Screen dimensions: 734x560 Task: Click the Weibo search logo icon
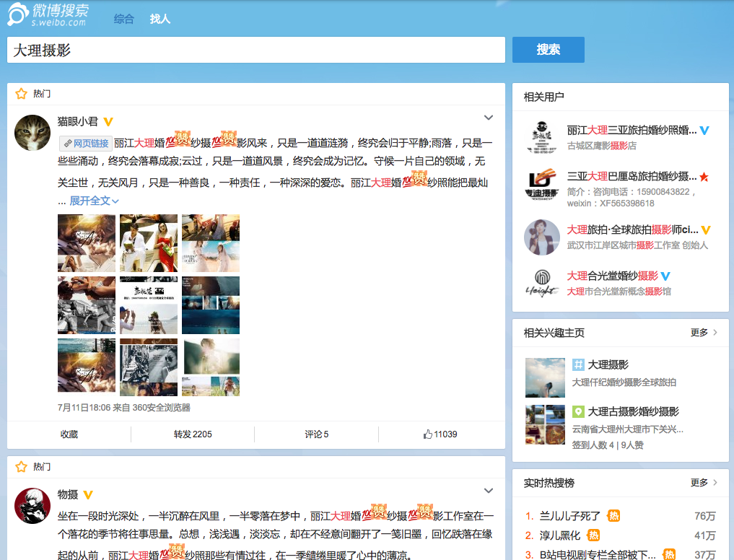pyautogui.click(x=18, y=14)
